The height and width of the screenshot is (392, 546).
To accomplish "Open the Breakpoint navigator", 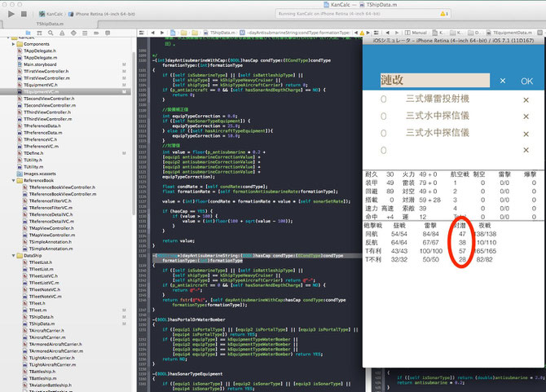I will pyautogui.click(x=96, y=33).
